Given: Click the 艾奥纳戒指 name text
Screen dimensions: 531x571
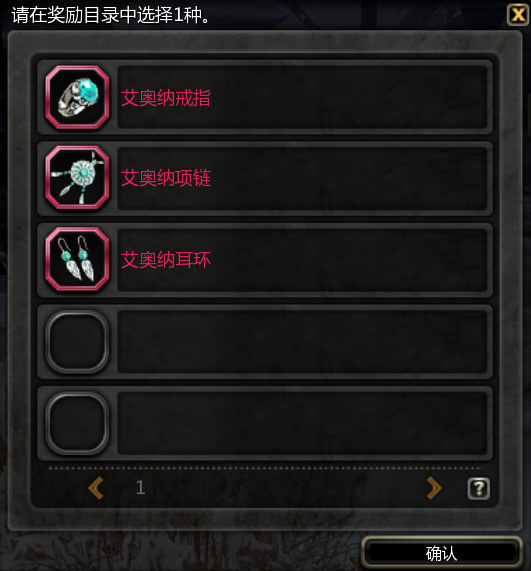Looking at the screenshot, I should pyautogui.click(x=165, y=98).
